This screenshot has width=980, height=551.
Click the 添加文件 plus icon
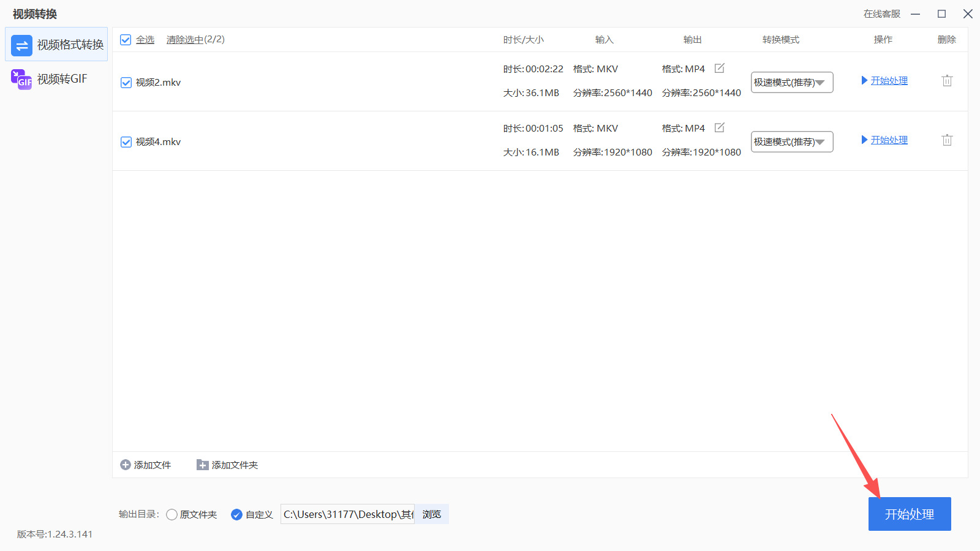pos(126,465)
